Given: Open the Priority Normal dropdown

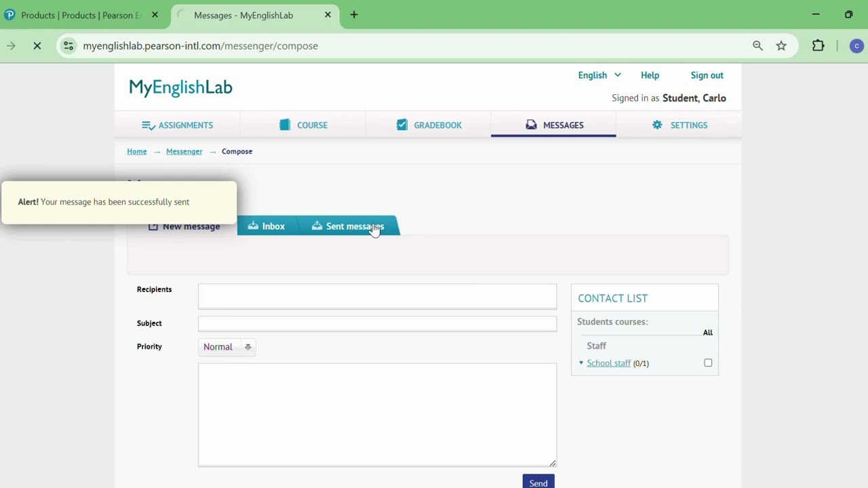Looking at the screenshot, I should 227,347.
